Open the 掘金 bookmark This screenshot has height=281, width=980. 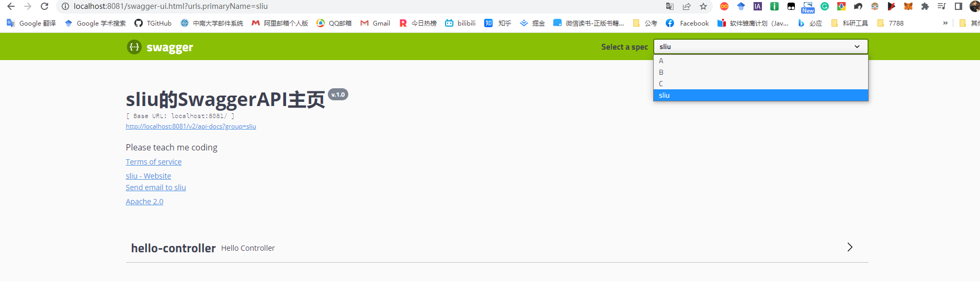pos(532,23)
